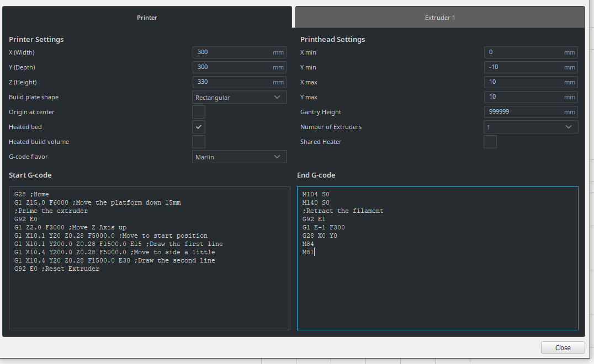Click the X max input field
594x364 pixels.
pos(531,82)
